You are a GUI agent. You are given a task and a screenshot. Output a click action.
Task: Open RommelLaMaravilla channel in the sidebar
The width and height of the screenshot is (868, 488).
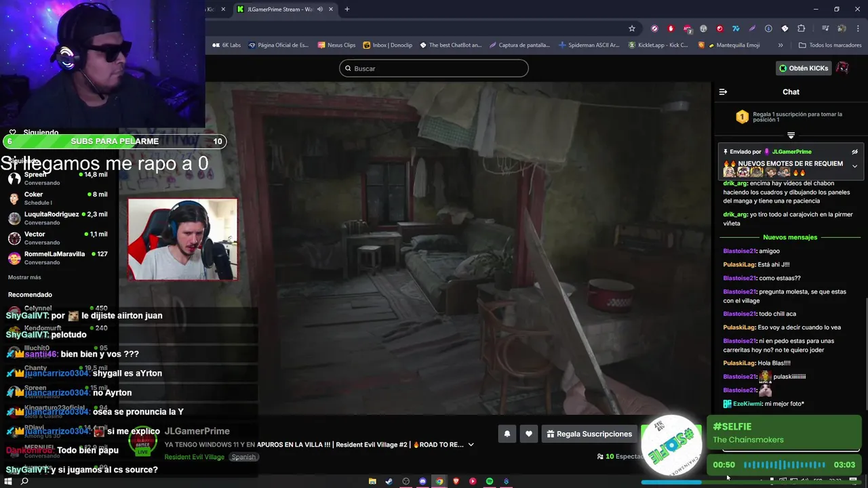point(59,258)
